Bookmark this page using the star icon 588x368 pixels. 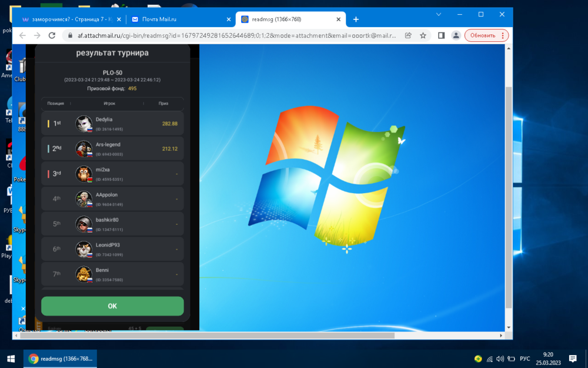(423, 35)
